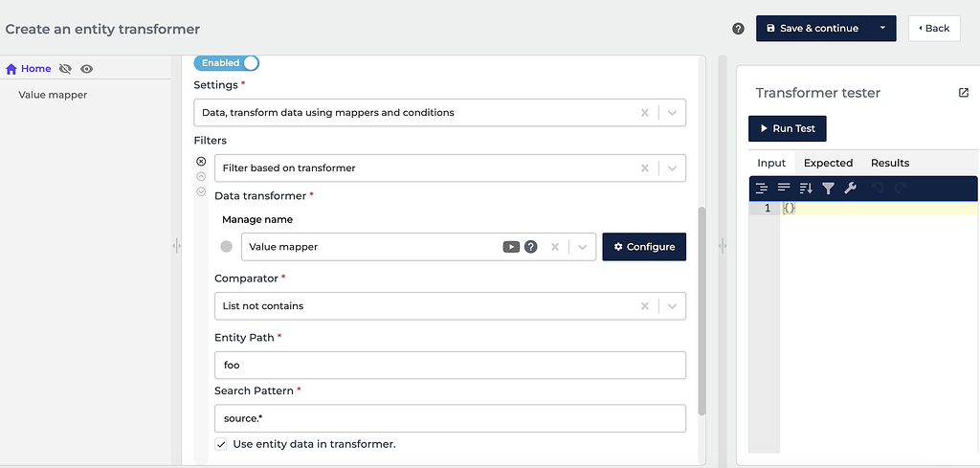Toggle the Enabled switch off

point(227,63)
